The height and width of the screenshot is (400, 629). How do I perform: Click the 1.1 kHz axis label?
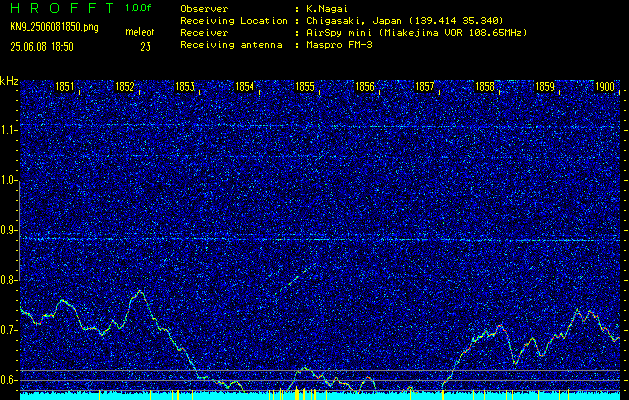tap(7, 131)
